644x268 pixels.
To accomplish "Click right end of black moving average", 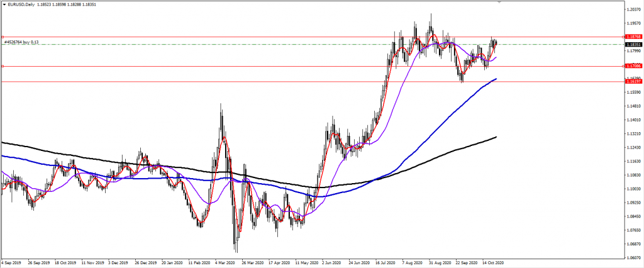I will point(497,137).
